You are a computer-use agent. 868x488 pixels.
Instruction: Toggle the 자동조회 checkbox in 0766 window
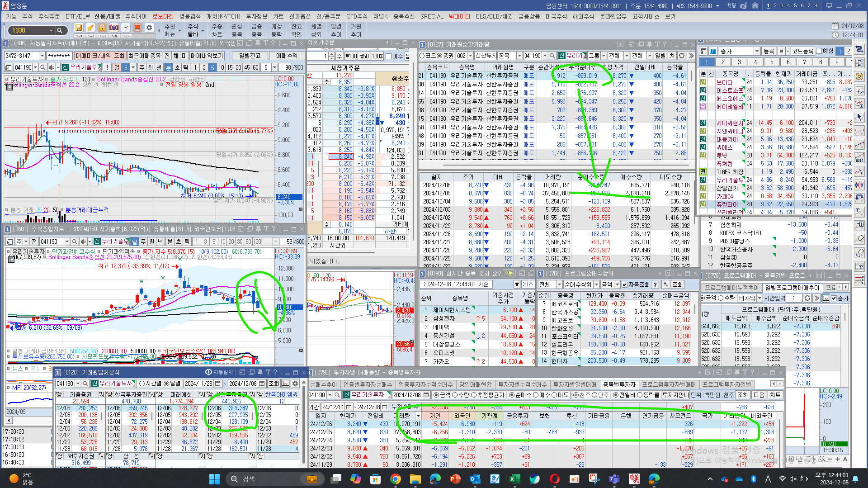624,284
